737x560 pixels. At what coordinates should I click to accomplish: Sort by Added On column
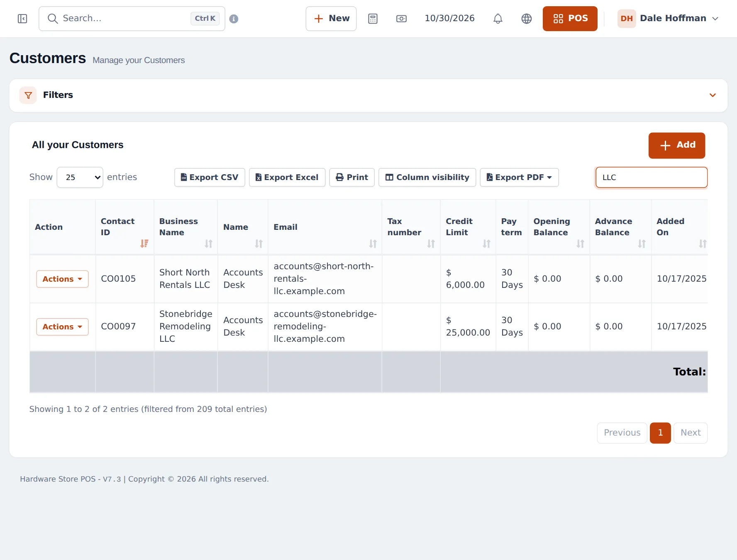pyautogui.click(x=680, y=227)
